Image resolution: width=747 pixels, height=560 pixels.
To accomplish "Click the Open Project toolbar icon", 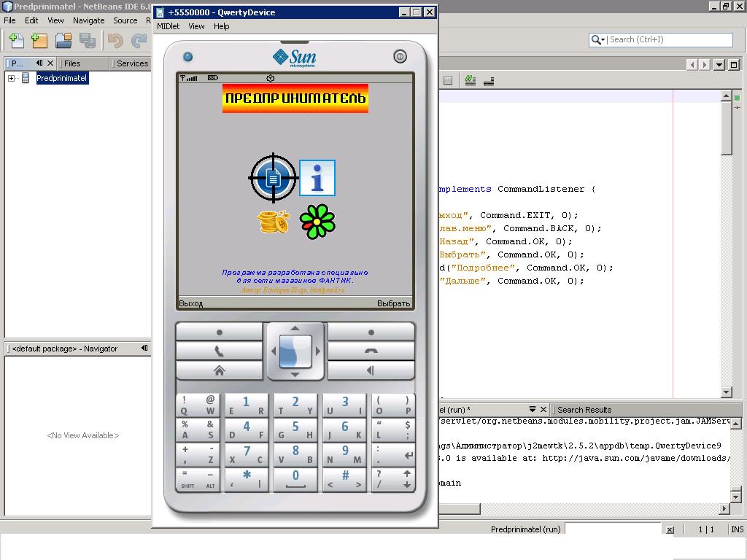I will [x=63, y=41].
